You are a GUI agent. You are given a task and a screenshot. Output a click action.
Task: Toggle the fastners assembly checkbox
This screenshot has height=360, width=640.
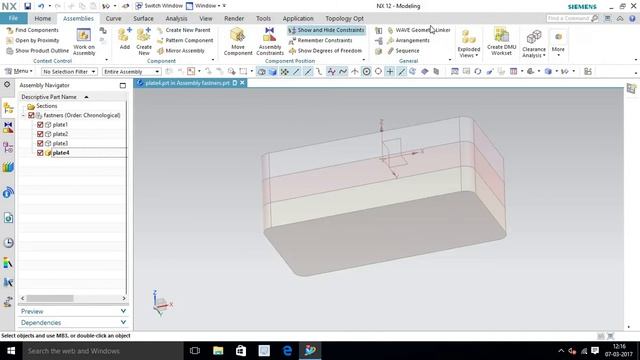point(31,115)
